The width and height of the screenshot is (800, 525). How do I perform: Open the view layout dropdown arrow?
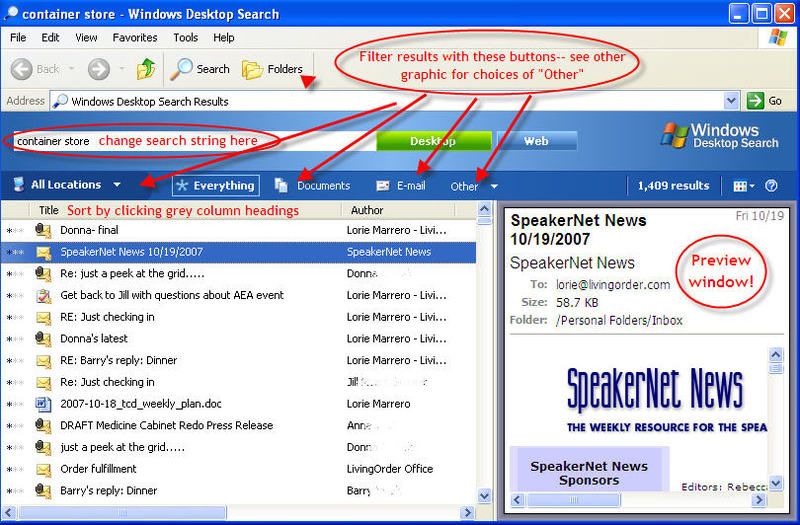point(752,186)
